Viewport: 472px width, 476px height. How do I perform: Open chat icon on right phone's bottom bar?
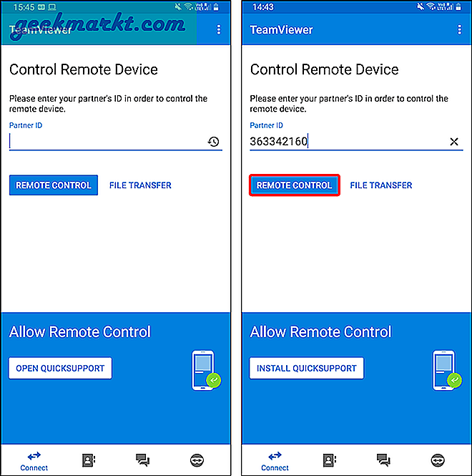tap(383, 460)
